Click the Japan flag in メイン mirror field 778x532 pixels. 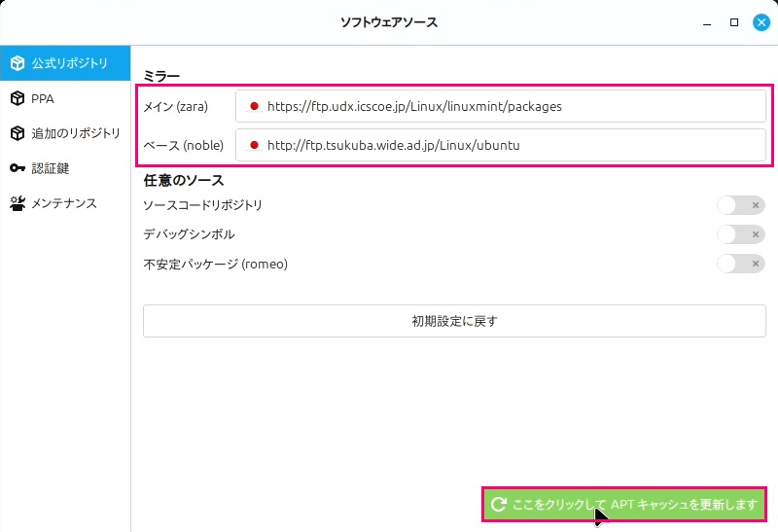tap(254, 106)
